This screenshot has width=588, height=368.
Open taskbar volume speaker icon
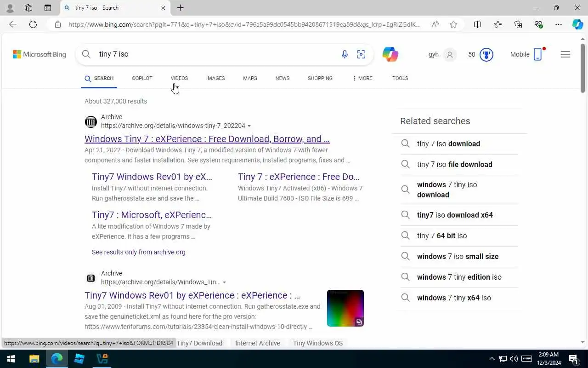(x=514, y=359)
